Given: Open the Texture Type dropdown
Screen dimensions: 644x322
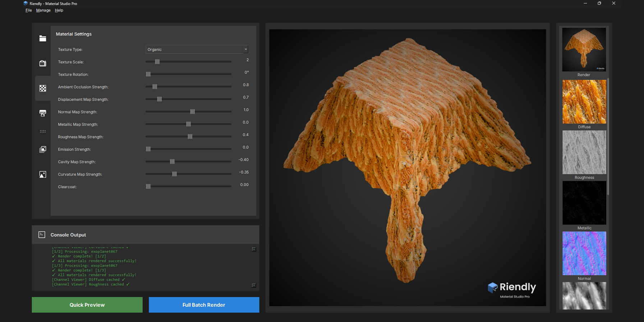Looking at the screenshot, I should [x=197, y=49].
